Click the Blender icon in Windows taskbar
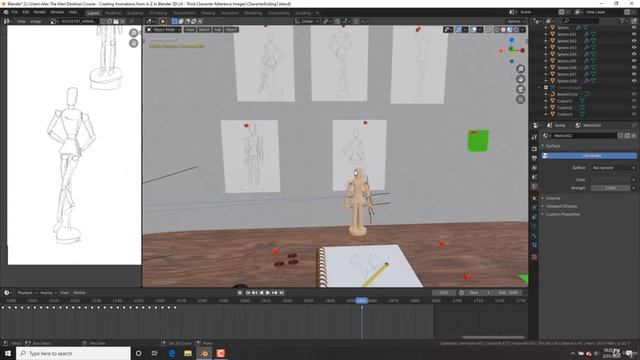Screen dimensions: 640x360 coord(204,353)
